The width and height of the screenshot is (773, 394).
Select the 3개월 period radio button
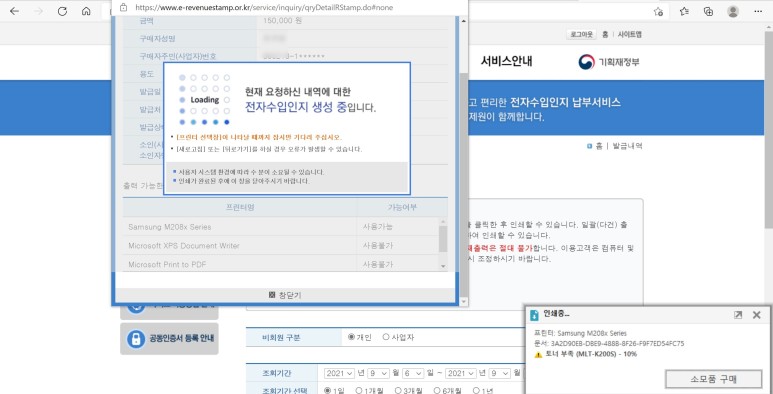(x=398, y=391)
